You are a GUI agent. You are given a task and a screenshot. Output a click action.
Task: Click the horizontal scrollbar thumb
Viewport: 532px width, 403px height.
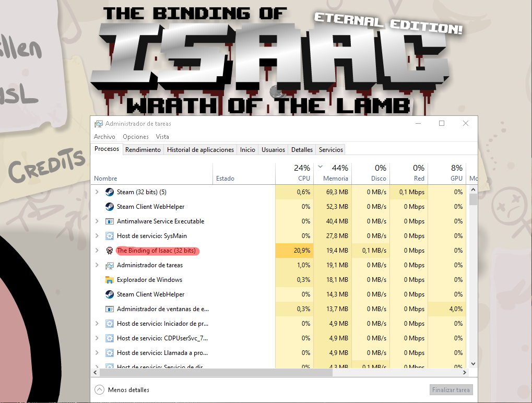click(216, 373)
